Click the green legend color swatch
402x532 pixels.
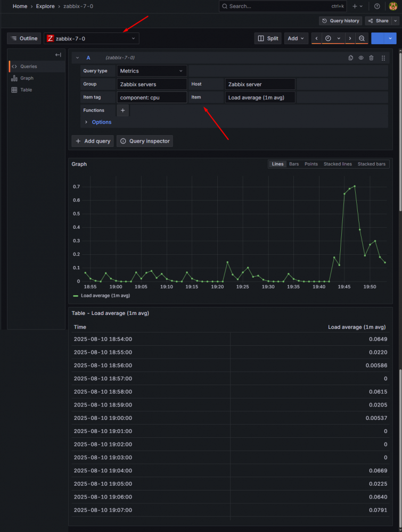[x=76, y=296]
